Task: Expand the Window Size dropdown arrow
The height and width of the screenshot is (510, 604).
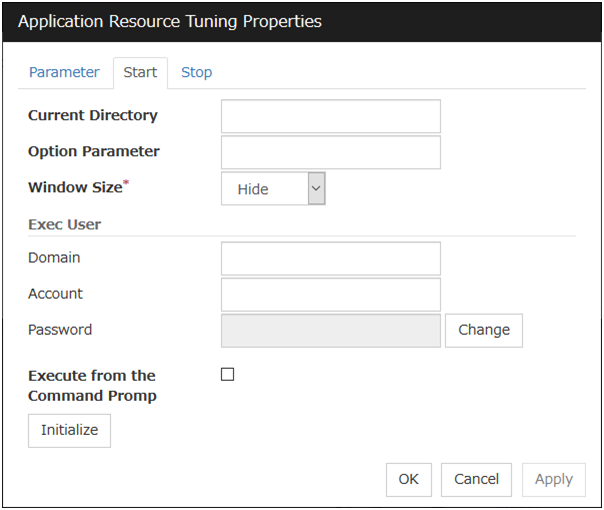Action: (316, 188)
